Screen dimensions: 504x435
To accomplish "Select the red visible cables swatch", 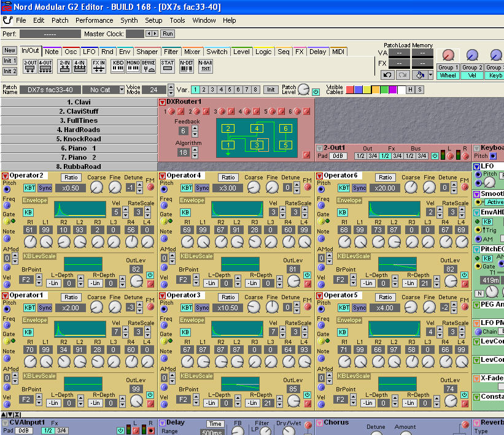I will coord(350,90).
